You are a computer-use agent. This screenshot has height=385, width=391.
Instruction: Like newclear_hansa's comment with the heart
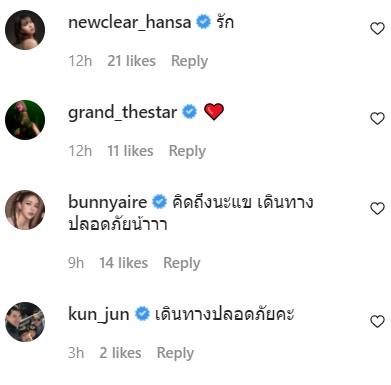377,29
